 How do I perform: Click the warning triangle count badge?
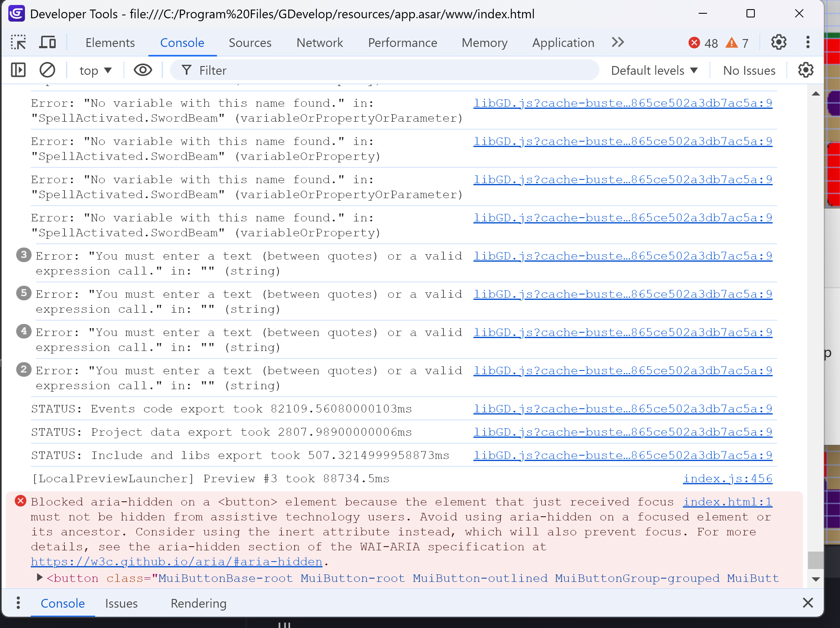pyautogui.click(x=737, y=43)
